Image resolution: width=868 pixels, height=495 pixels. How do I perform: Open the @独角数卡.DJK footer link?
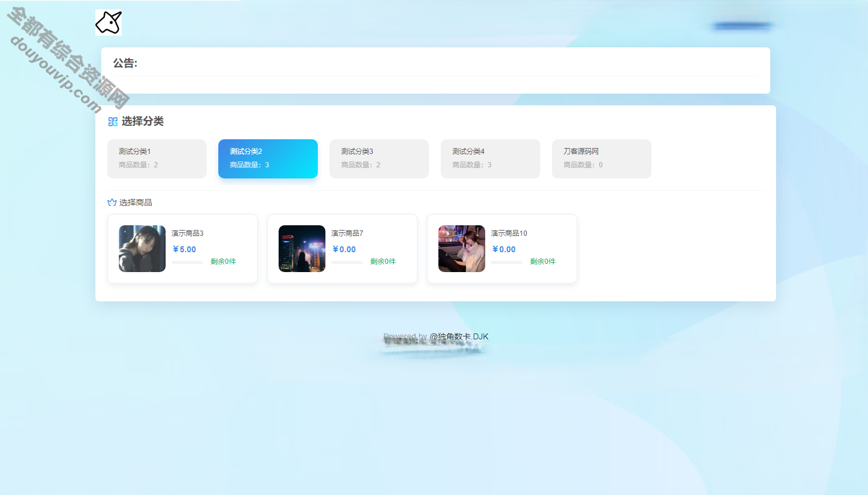pos(459,336)
